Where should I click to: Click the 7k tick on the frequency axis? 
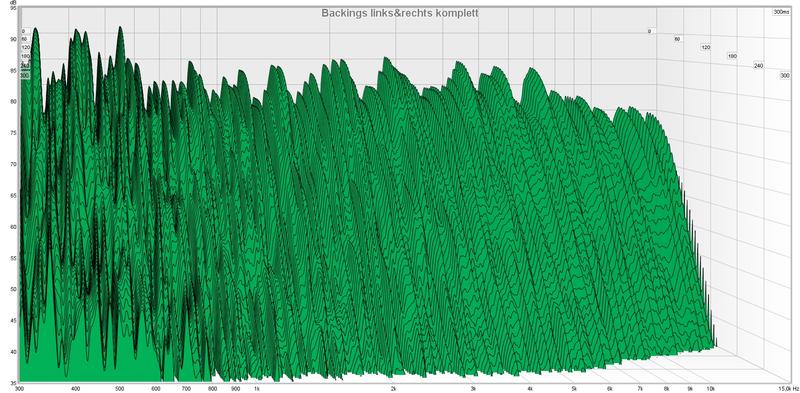(x=640, y=389)
